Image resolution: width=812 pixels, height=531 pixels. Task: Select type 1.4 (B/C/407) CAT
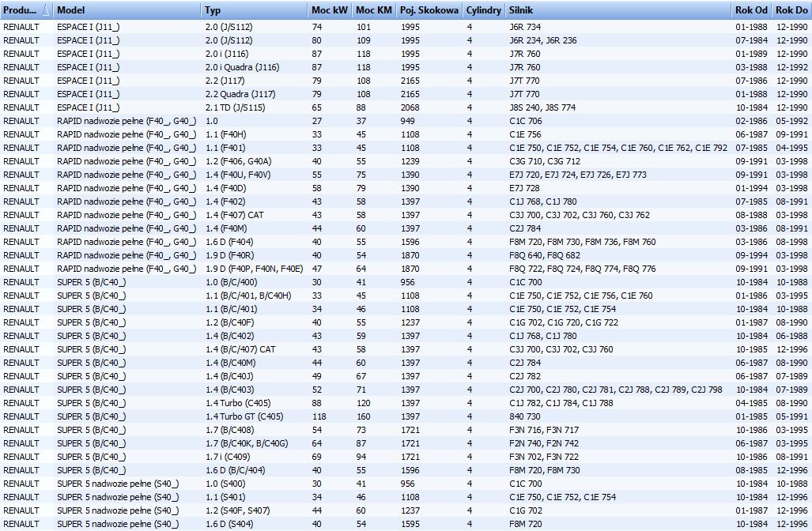[240, 350]
